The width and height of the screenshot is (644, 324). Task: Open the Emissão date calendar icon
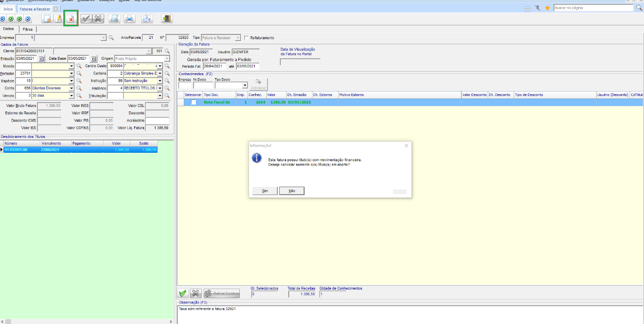(41, 59)
